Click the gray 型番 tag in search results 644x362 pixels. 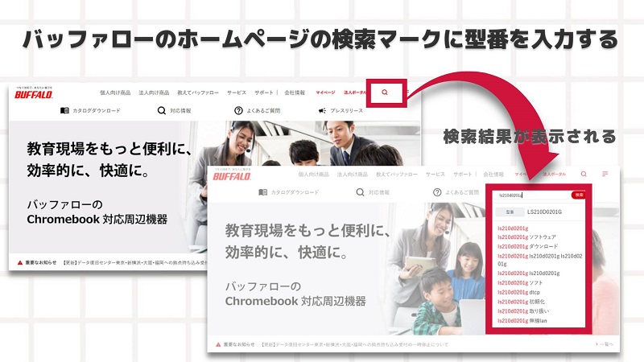510,212
